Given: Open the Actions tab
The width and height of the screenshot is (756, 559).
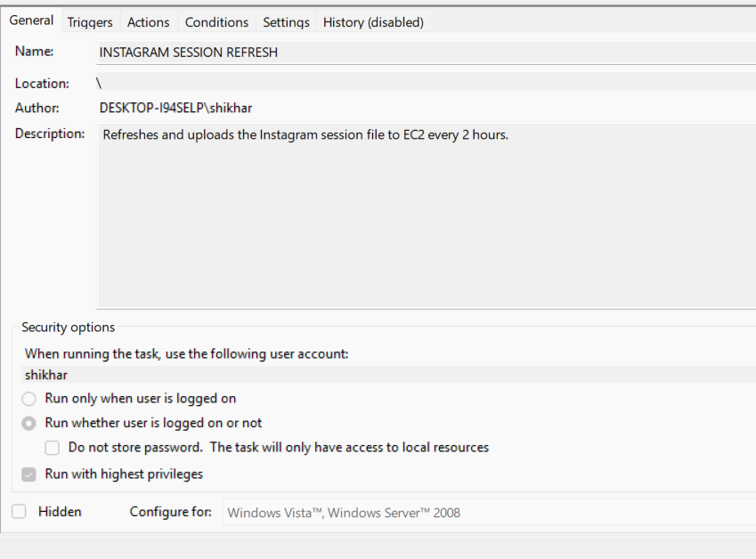Looking at the screenshot, I should (x=148, y=21).
